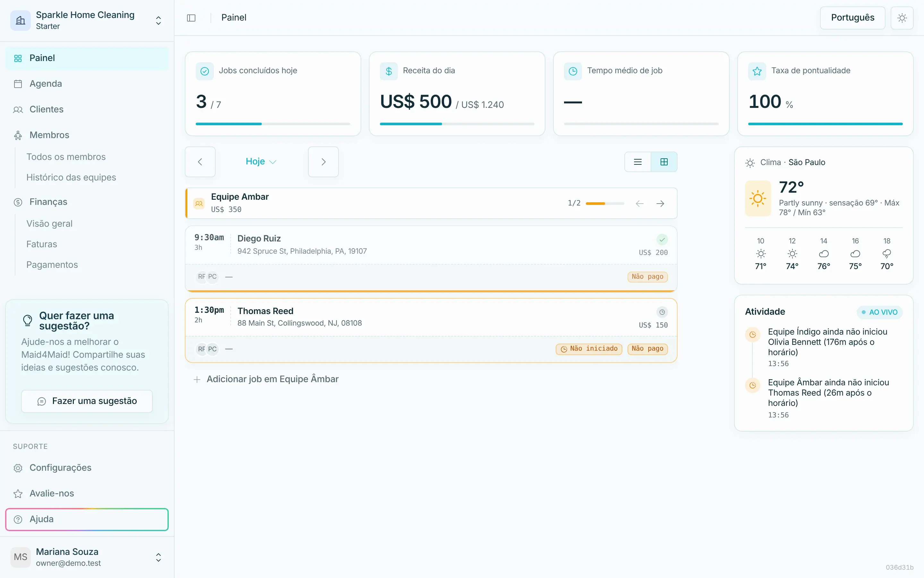
Task: Click Avalie-nos star item
Action: pyautogui.click(x=87, y=494)
